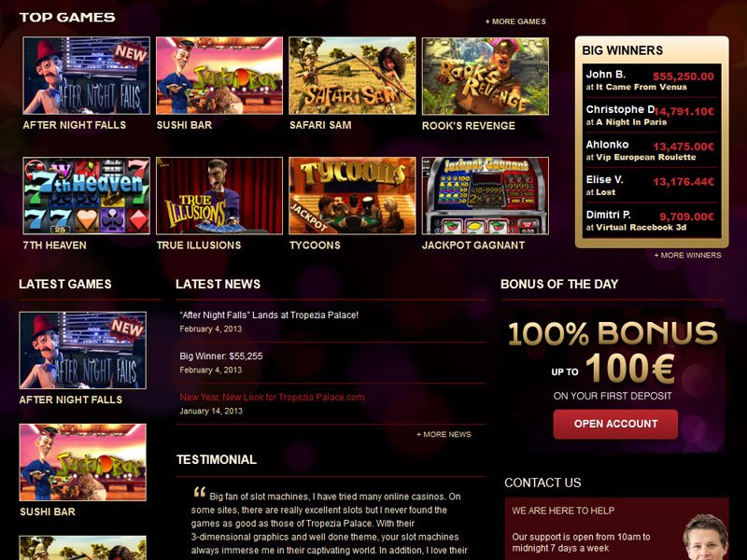Open New Year, New Look news link

(x=272, y=398)
